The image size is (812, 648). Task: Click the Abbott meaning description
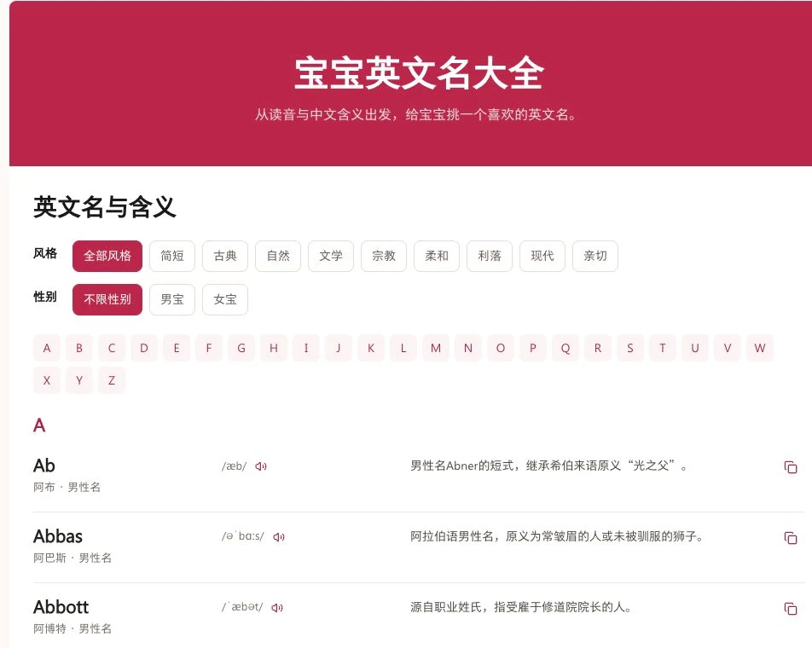coord(520,606)
